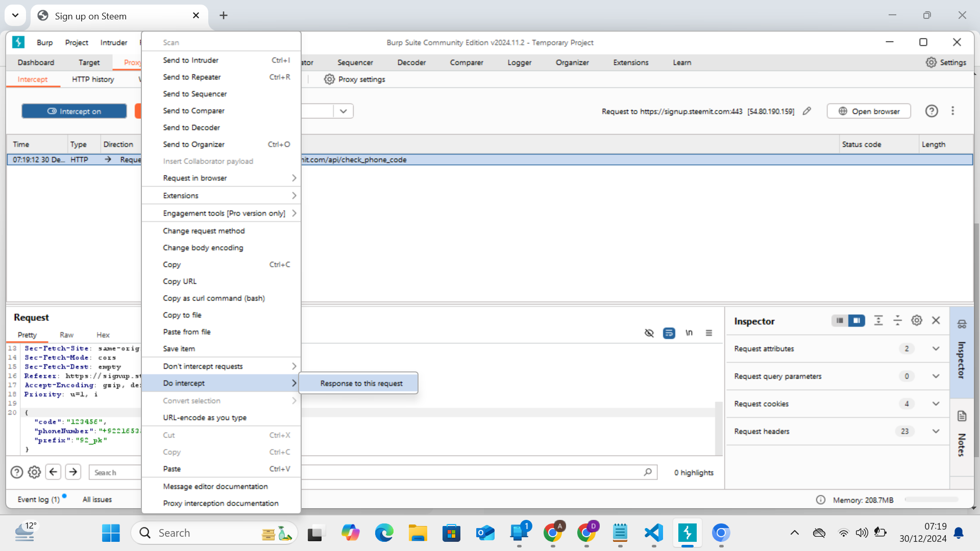Click the read-only eye icon in request editor
Viewport: 980px width, 551px height.
pos(649,333)
